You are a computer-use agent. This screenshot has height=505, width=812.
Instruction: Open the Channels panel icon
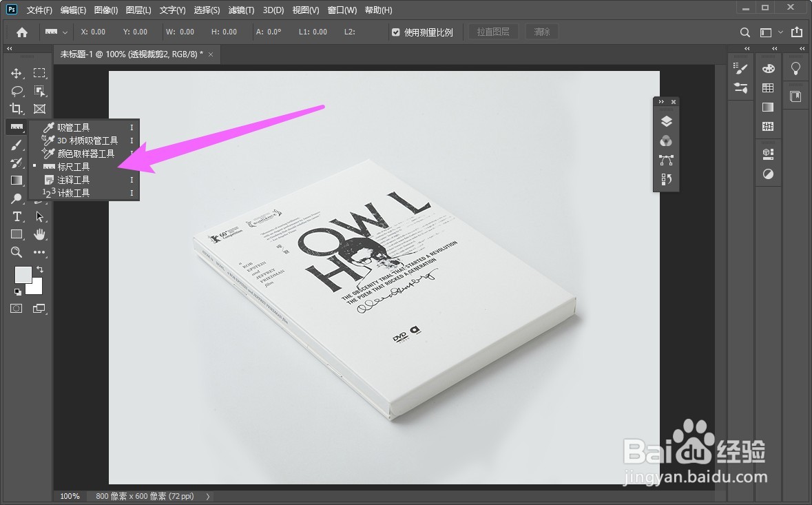pos(667,141)
